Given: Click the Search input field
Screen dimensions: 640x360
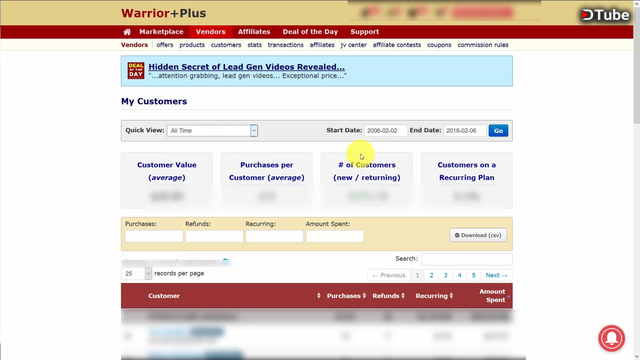Looking at the screenshot, I should 467,259.
